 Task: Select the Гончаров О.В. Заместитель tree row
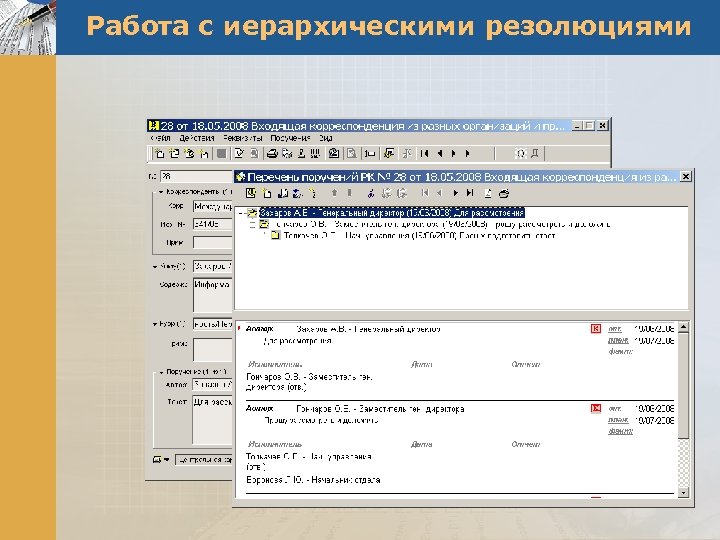click(443, 225)
